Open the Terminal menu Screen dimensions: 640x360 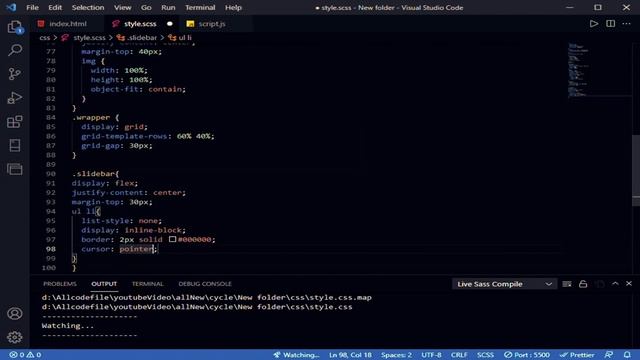tap(200, 7)
